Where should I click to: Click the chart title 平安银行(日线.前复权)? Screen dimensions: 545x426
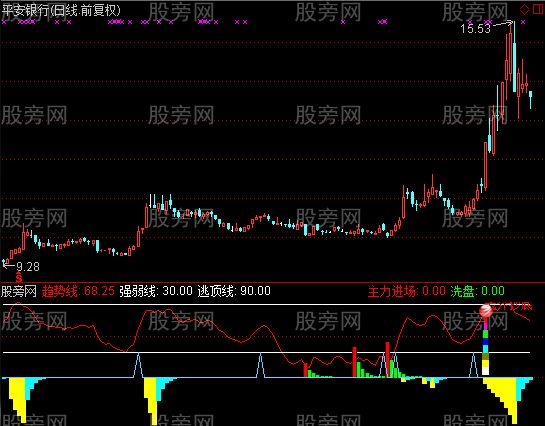click(61, 10)
